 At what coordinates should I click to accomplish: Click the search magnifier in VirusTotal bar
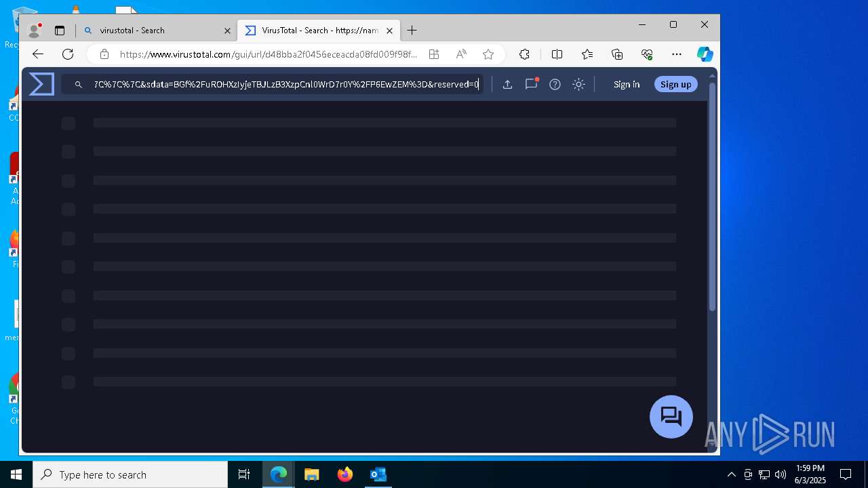[x=79, y=85]
